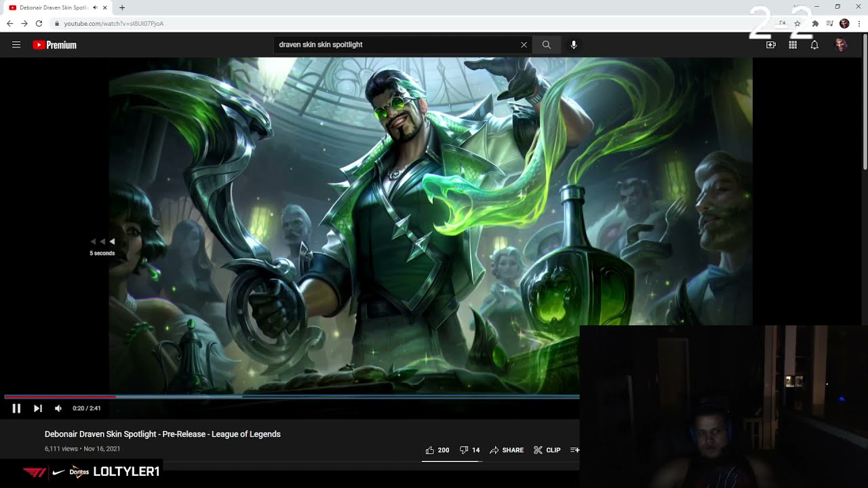Select the youtube.com address bar URL
The image size is (868, 488).
(x=114, y=23)
